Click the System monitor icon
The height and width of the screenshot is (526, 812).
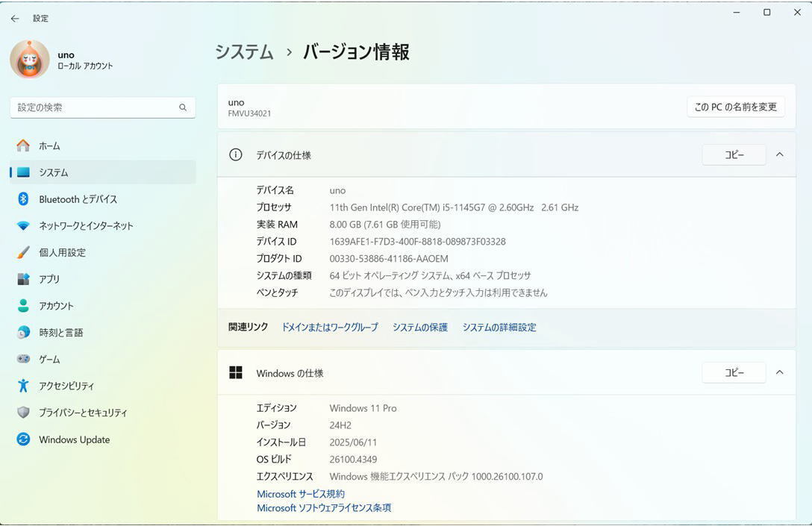[23, 172]
